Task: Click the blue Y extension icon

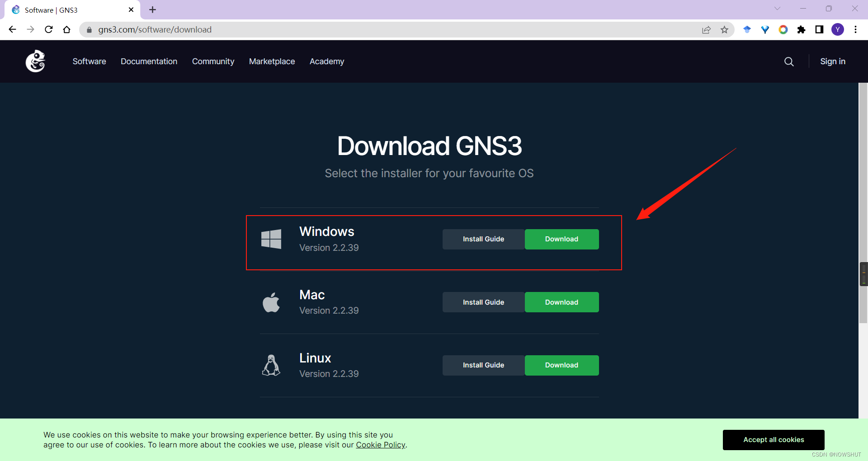Action: click(x=765, y=29)
